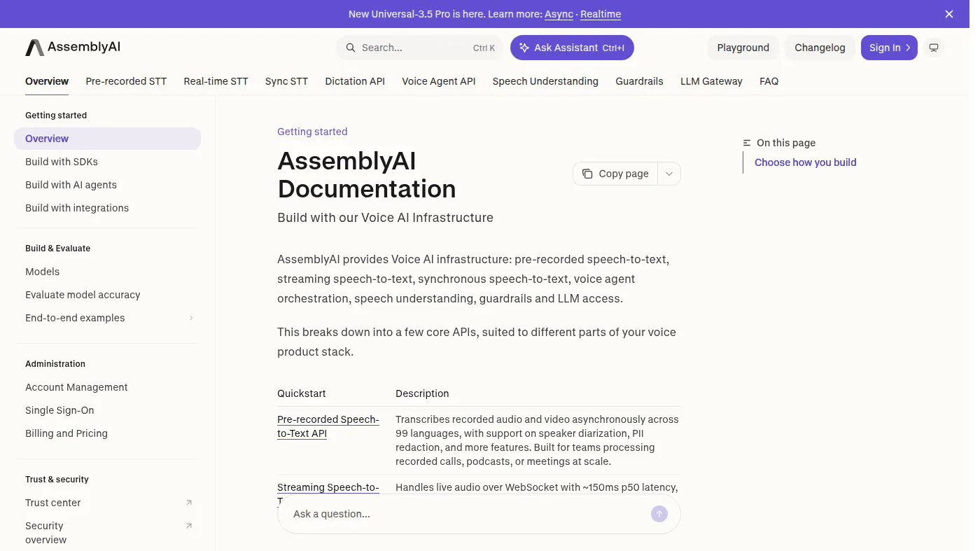Image resolution: width=980 pixels, height=551 pixels.
Task: Go to the Dictation API tab
Action: coord(355,81)
